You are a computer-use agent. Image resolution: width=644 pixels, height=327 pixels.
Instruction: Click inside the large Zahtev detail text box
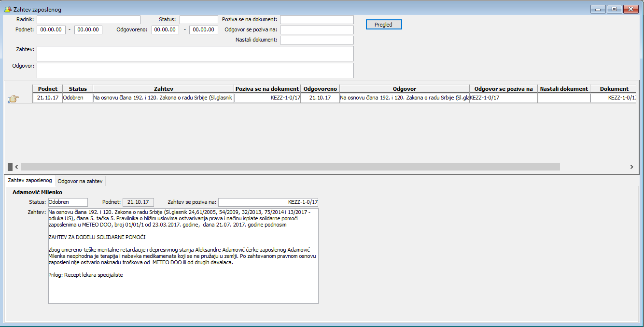pos(183,256)
